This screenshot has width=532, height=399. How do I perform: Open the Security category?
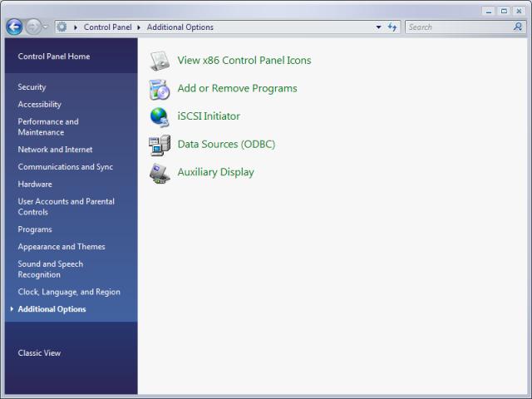32,87
